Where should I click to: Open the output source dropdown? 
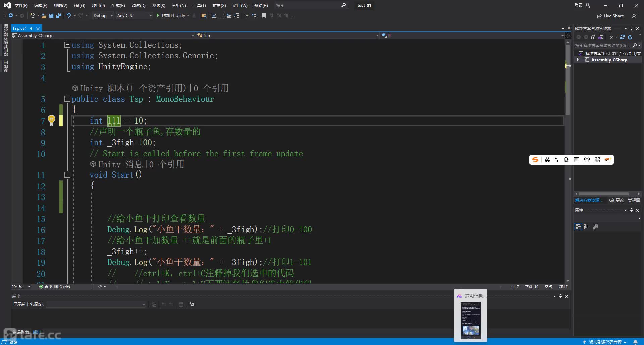pos(96,304)
